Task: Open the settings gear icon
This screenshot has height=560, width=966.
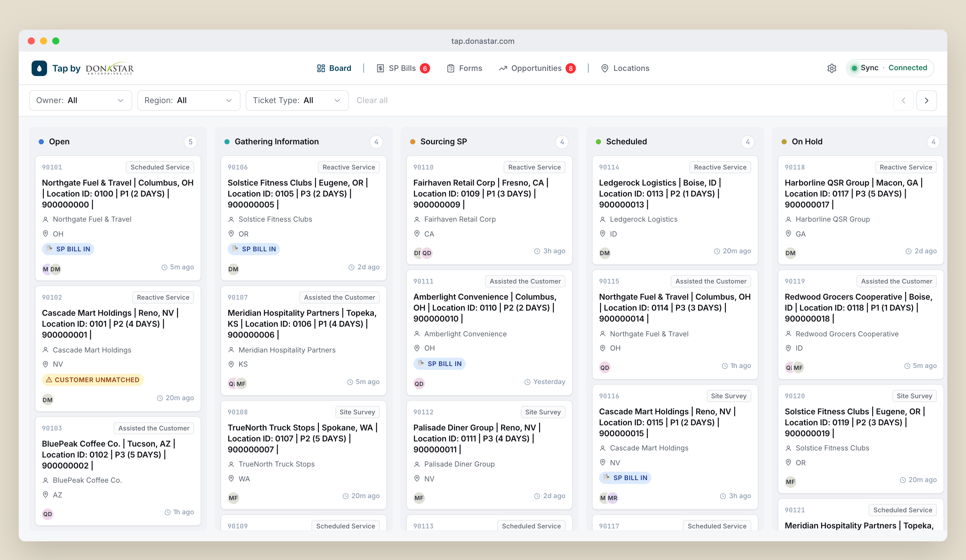Action: [832, 68]
